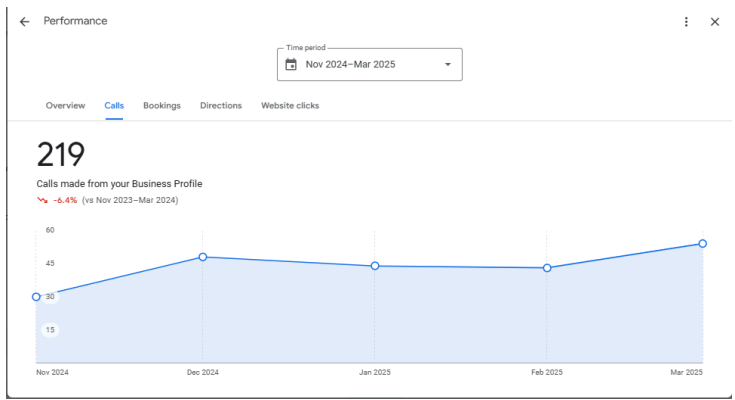This screenshot has height=400, width=735.
Task: Open the three-dot more options menu
Action: click(686, 21)
